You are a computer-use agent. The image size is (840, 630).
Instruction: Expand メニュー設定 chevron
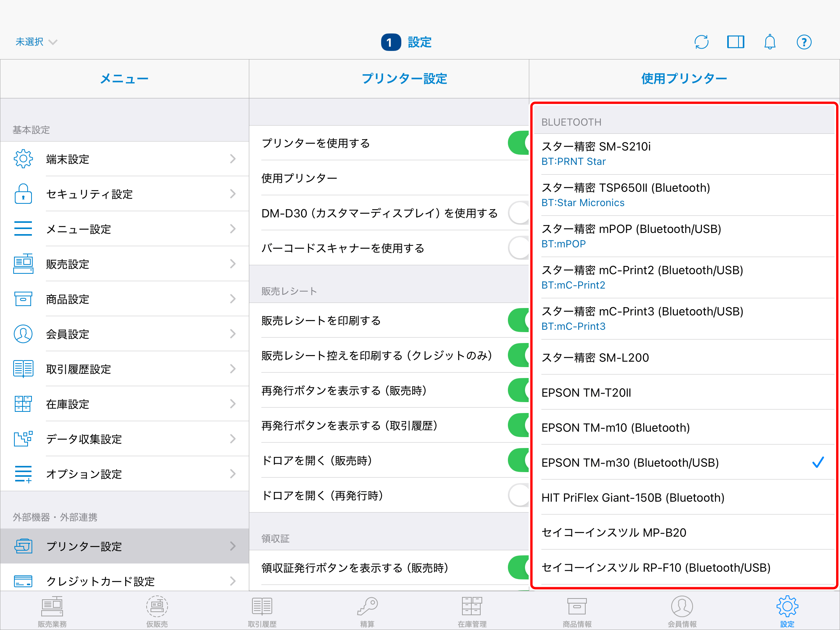coord(233,229)
